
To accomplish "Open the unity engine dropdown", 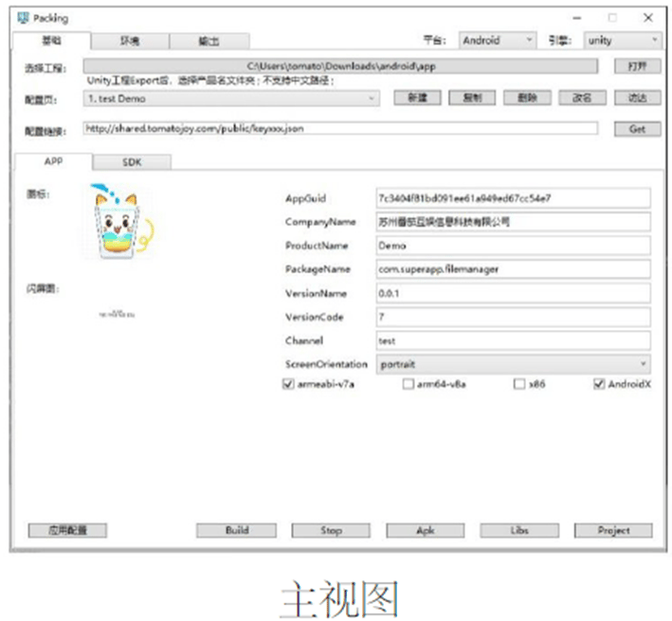I will point(621,41).
